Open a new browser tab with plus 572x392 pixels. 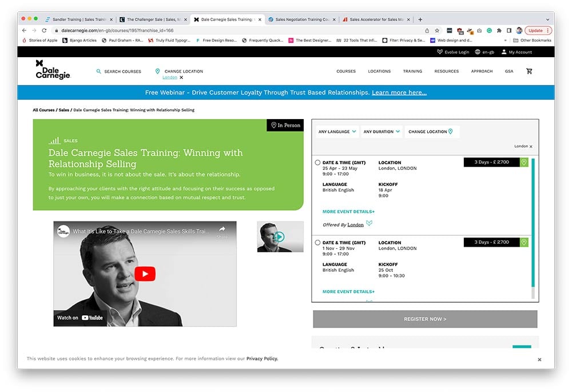[x=420, y=19]
